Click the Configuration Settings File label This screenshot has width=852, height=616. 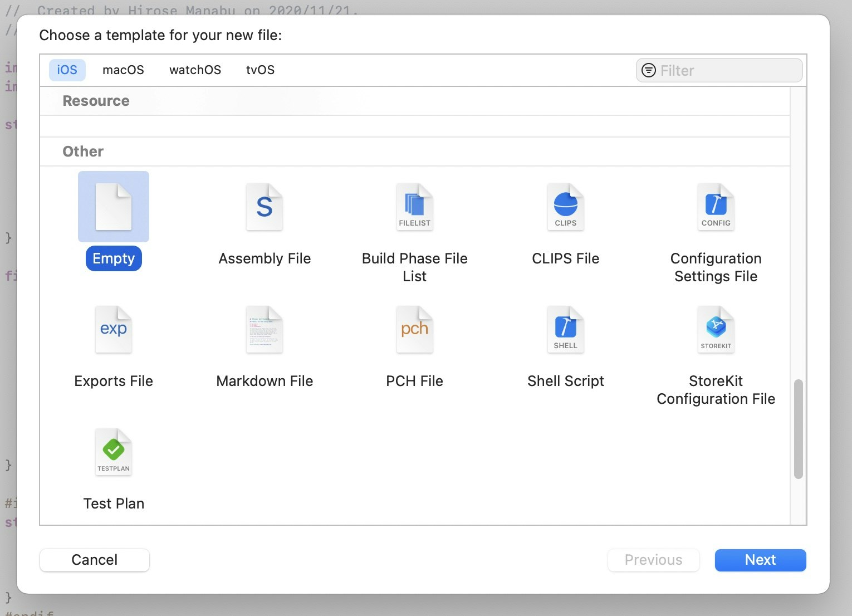pos(716,267)
